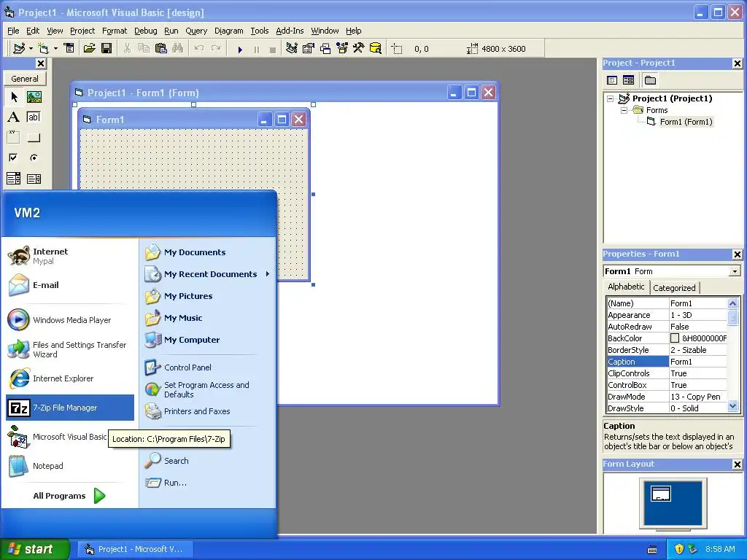This screenshot has width=747, height=560.
Task: Select the ListBox control in the toolbox
Action: [34, 179]
